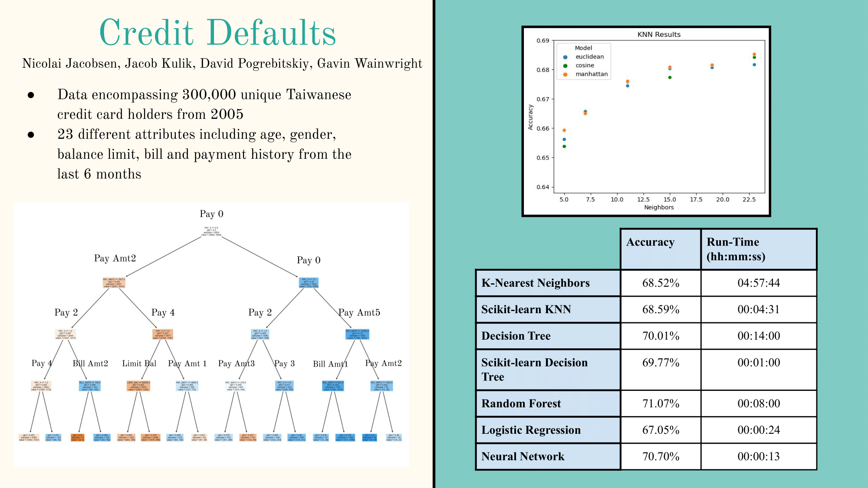Click the 'Neighbors' x-axis label

click(659, 207)
